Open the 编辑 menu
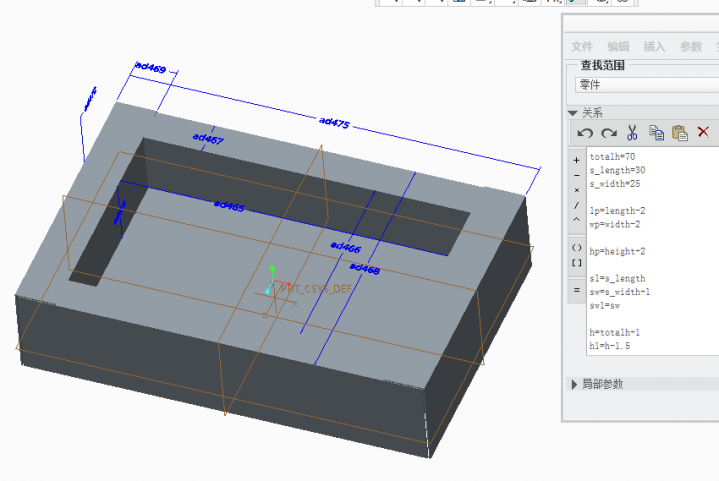Viewport: 719px width, 481px height. pos(618,47)
